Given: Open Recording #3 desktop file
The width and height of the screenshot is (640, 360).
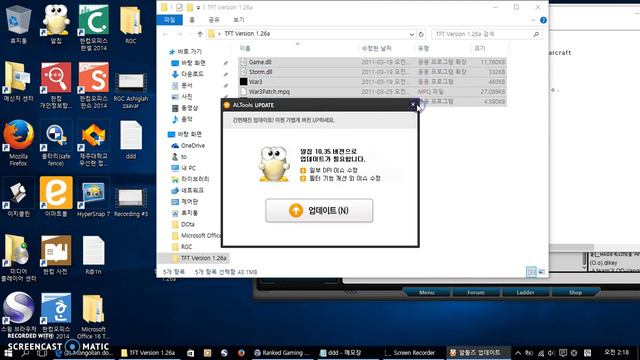Looking at the screenshot, I should click(x=131, y=201).
